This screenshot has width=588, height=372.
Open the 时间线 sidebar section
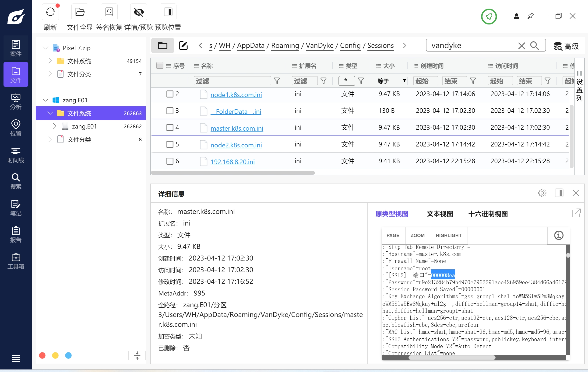(x=16, y=154)
